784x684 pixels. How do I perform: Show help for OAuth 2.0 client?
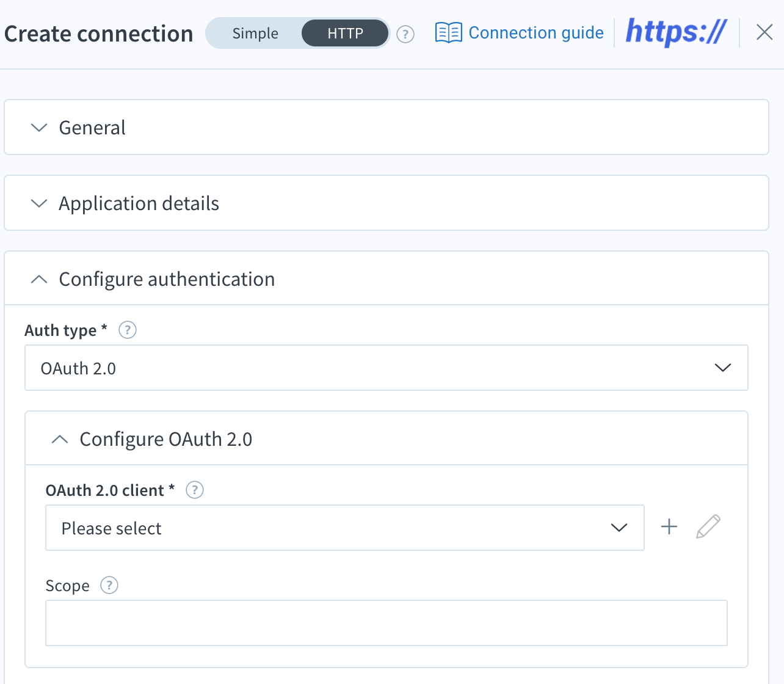[x=195, y=490]
